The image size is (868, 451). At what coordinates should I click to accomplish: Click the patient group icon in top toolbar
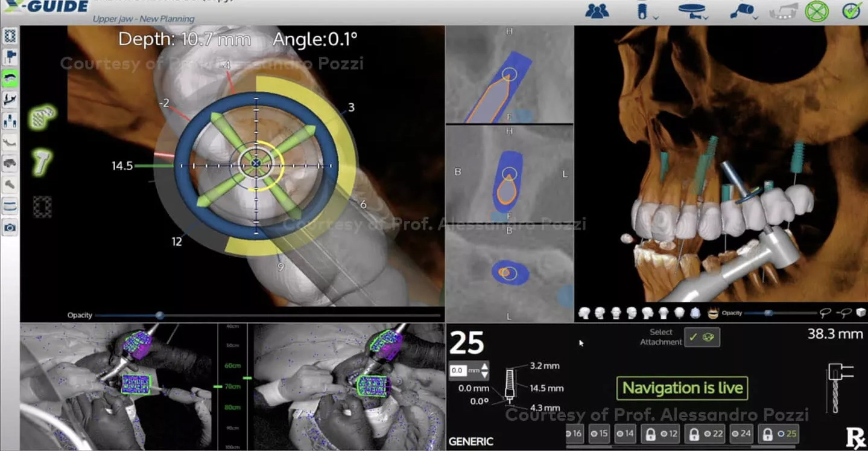[597, 11]
